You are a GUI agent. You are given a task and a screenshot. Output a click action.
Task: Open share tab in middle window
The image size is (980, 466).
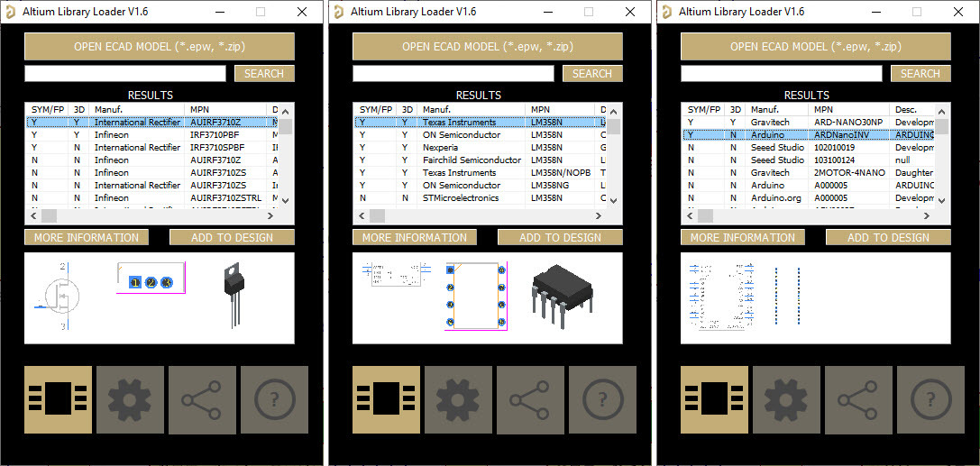[531, 400]
